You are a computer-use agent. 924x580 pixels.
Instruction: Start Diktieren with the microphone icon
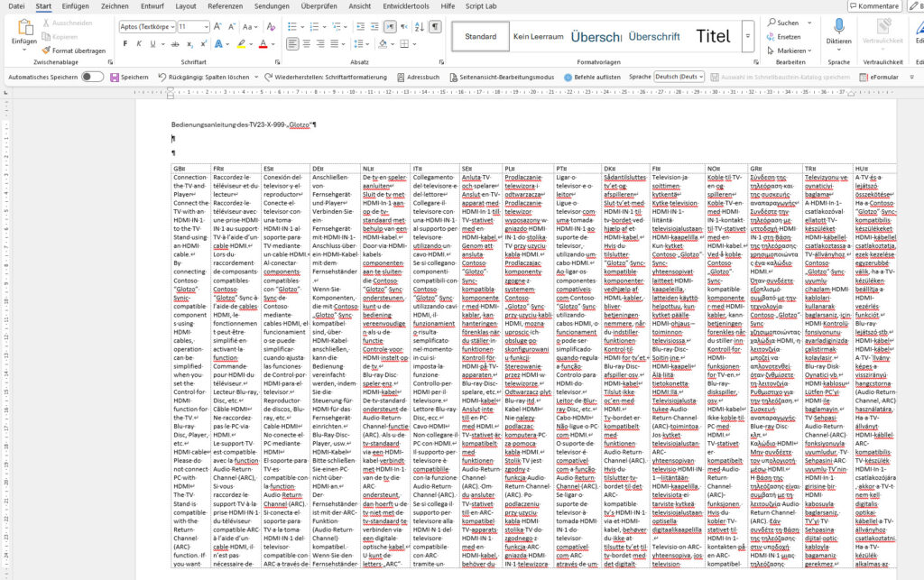coord(839,26)
